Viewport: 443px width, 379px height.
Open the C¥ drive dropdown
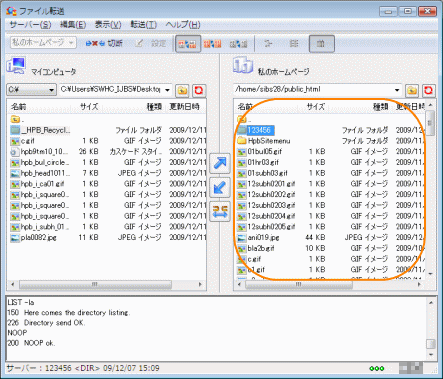(31, 90)
